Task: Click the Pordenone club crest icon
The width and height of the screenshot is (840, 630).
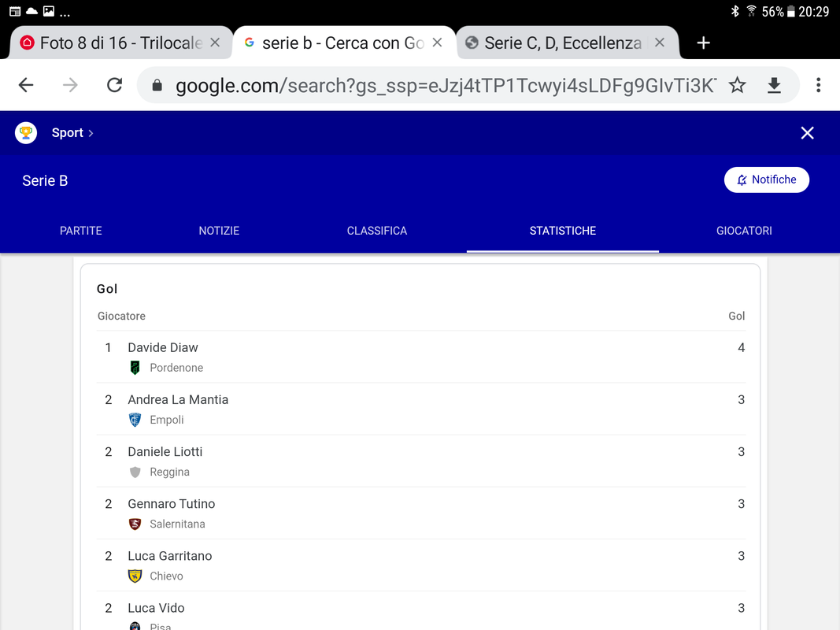Action: tap(135, 368)
